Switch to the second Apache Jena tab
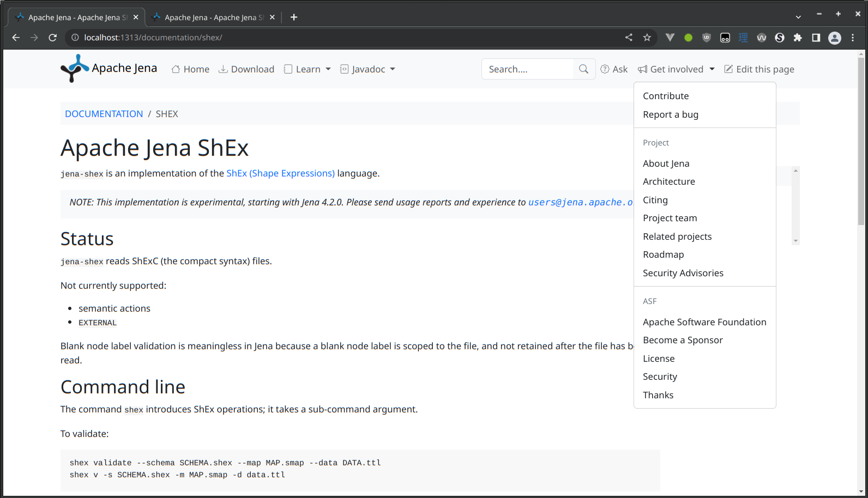Screen dimensions: 868x498 pyautogui.click(x=214, y=17)
